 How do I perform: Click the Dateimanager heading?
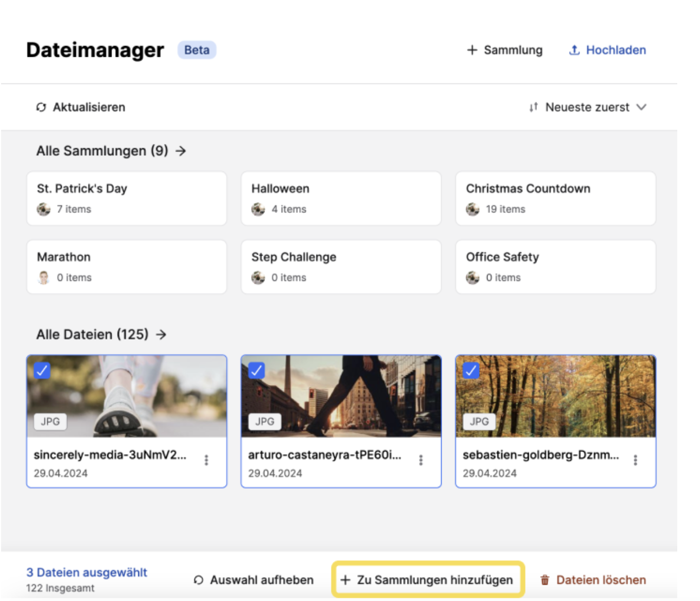click(95, 50)
